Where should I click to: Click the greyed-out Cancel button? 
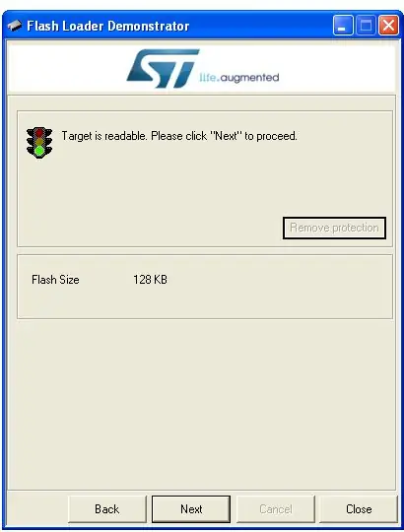(276, 509)
